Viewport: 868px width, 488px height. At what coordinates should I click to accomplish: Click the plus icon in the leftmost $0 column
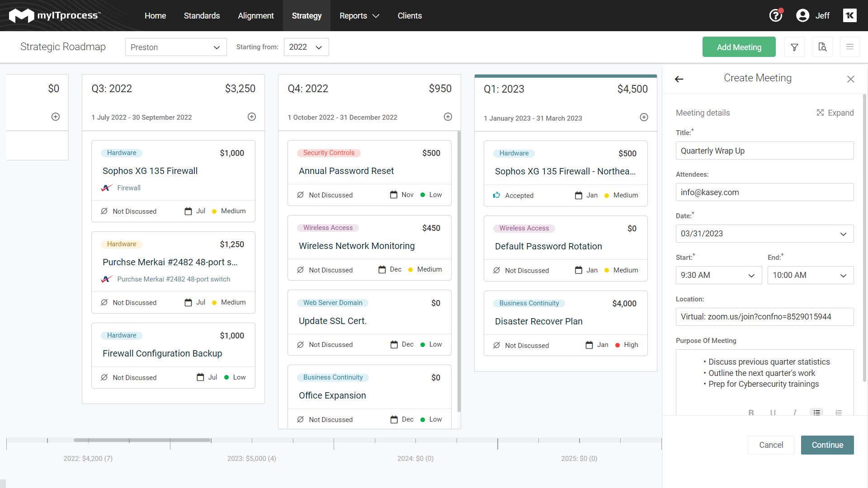coord(56,117)
